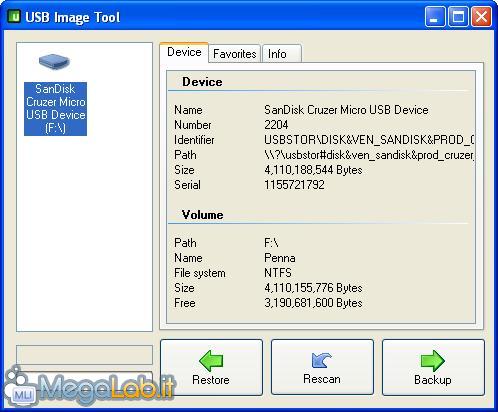This screenshot has width=498, height=412.
Task: Click the volume size '4,110,155,776 Bytes'
Action: click(x=313, y=288)
